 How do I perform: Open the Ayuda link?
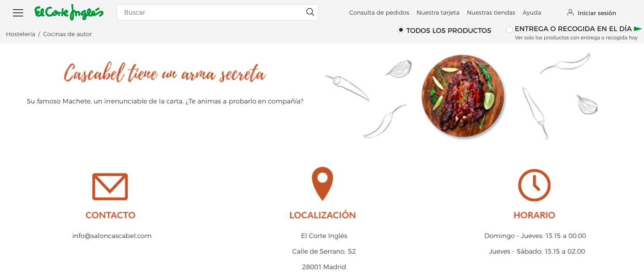[x=532, y=13]
